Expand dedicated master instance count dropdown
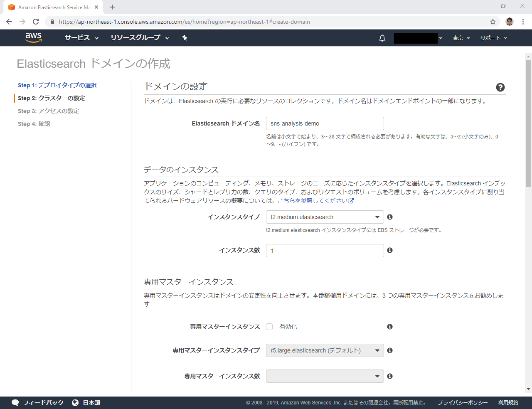Screen dimensions: 532x409 tap(325, 376)
